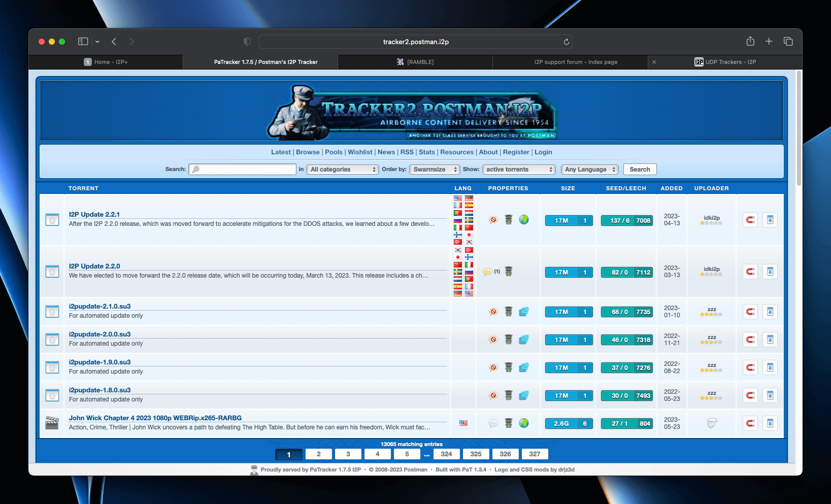Click the SEED/LEECH column header

(x=626, y=188)
